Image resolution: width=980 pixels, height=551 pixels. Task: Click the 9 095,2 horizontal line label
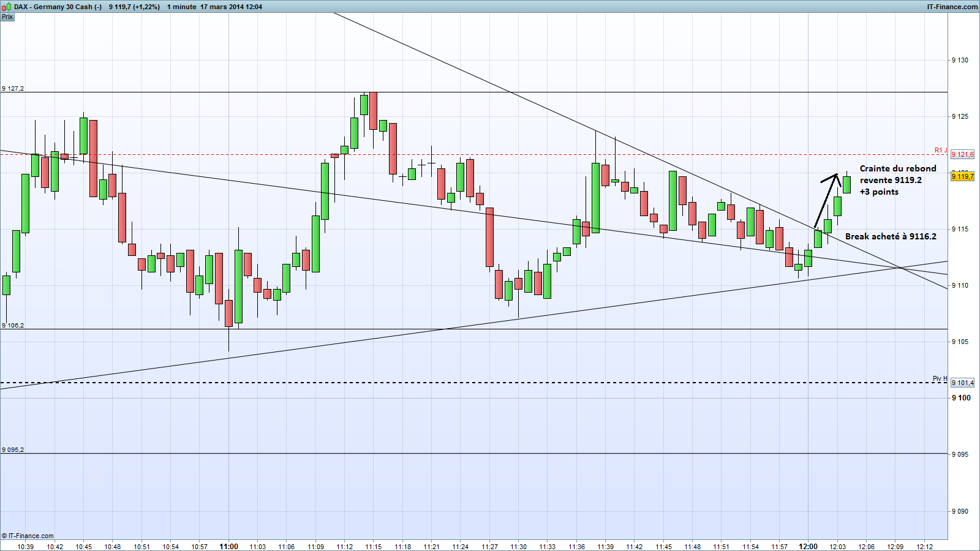pyautogui.click(x=13, y=450)
